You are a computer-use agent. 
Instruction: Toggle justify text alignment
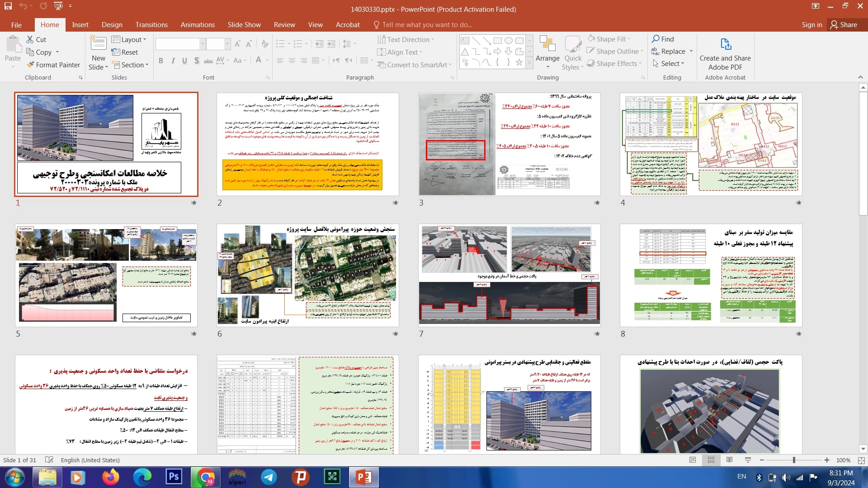(x=316, y=60)
